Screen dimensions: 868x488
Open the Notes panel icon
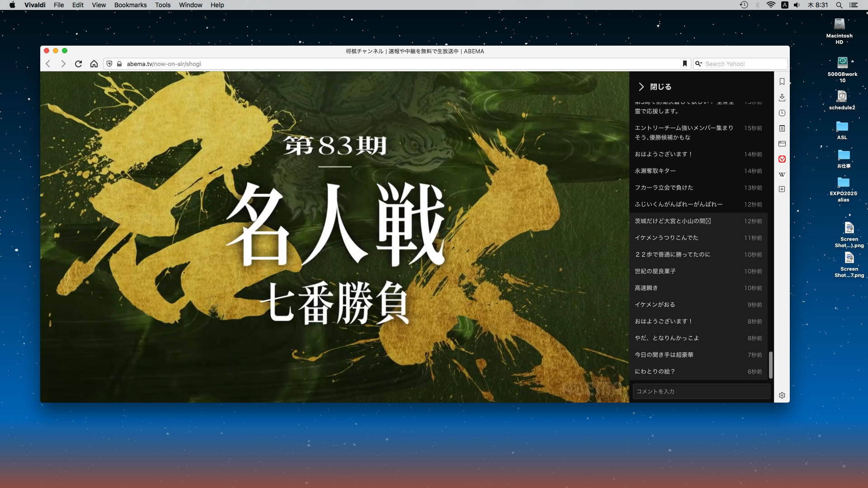[x=782, y=128]
